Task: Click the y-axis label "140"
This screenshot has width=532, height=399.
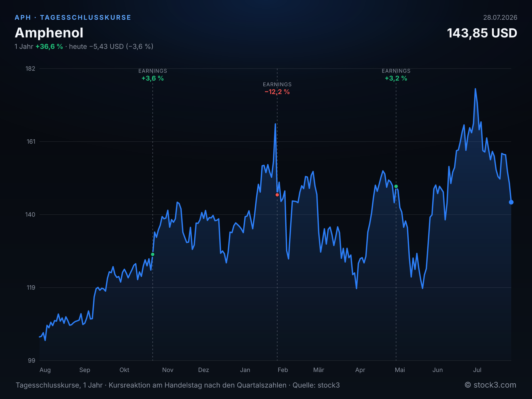Action: click(30, 214)
